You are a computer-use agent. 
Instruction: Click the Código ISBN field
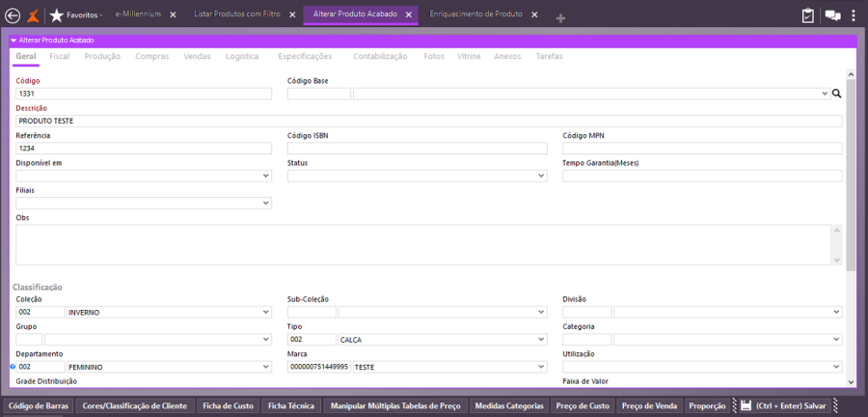418,149
